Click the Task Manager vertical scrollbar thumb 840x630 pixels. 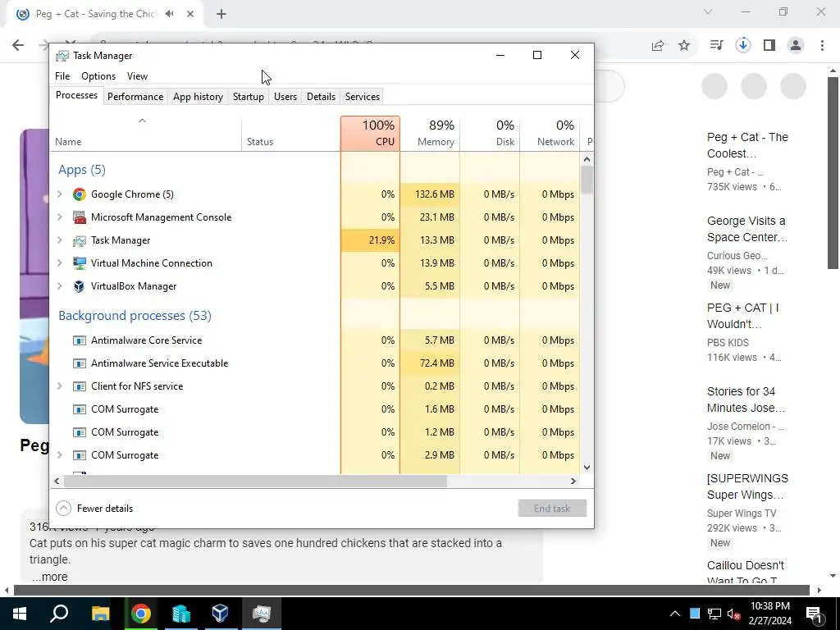click(x=587, y=180)
